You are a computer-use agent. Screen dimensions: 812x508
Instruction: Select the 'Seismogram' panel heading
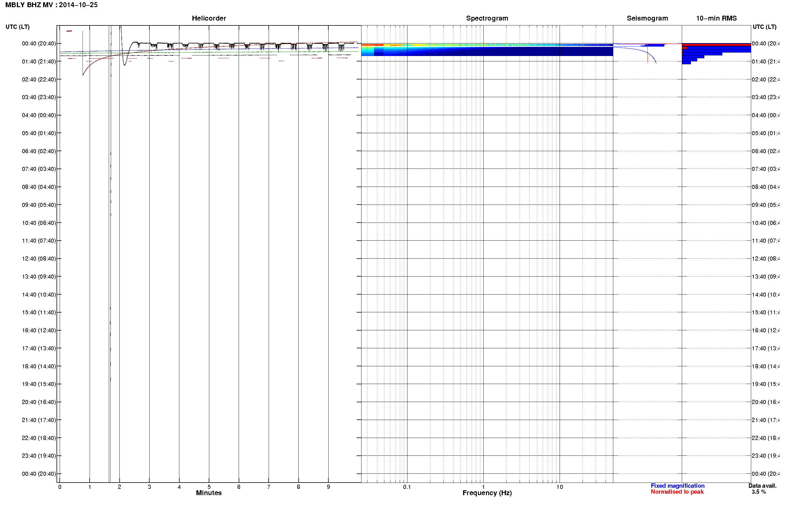point(647,19)
